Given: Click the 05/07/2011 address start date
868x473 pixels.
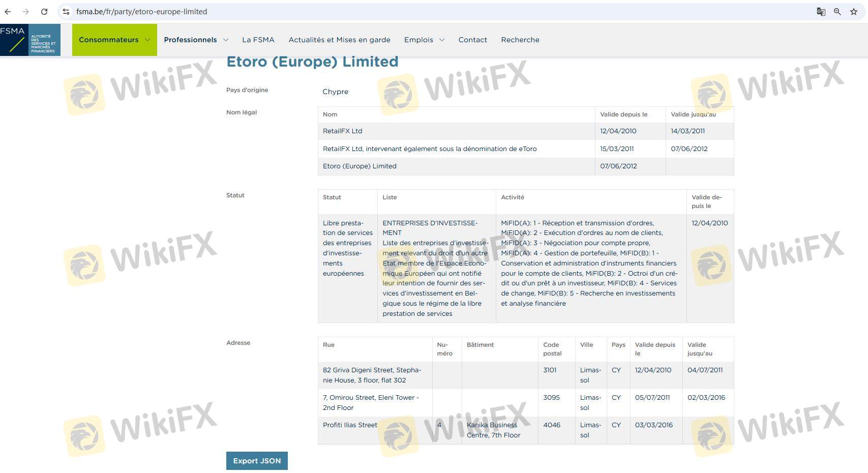Looking at the screenshot, I should [x=652, y=398].
